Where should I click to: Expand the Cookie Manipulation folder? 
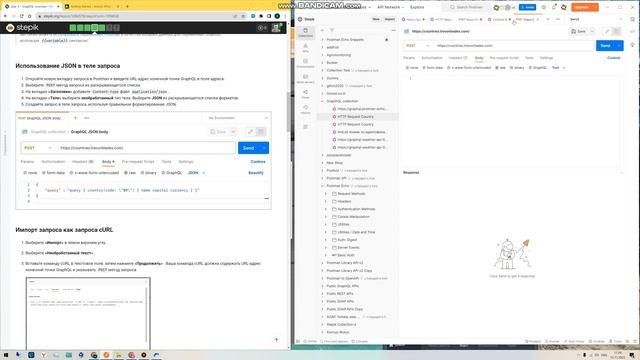tap(326, 217)
